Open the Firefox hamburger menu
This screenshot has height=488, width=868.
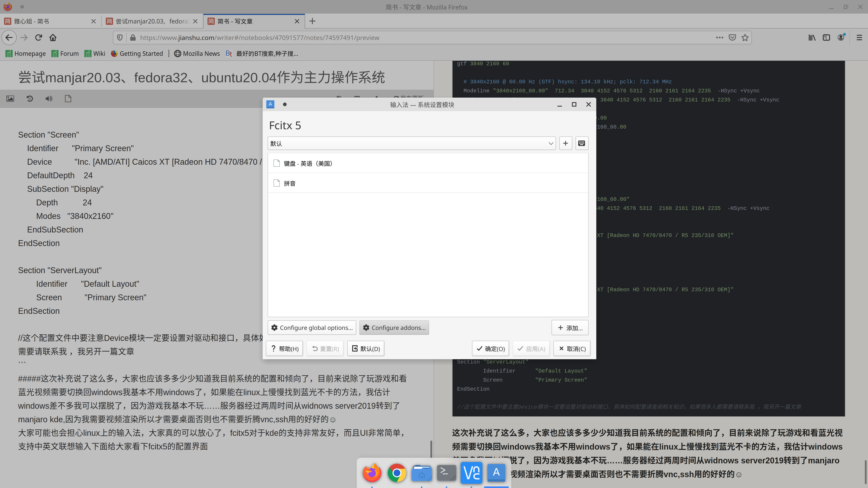859,37
